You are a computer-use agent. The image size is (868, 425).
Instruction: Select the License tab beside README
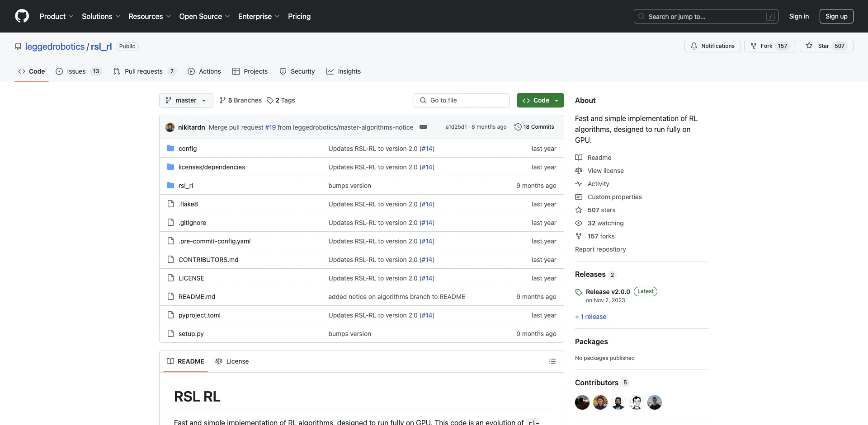click(232, 361)
